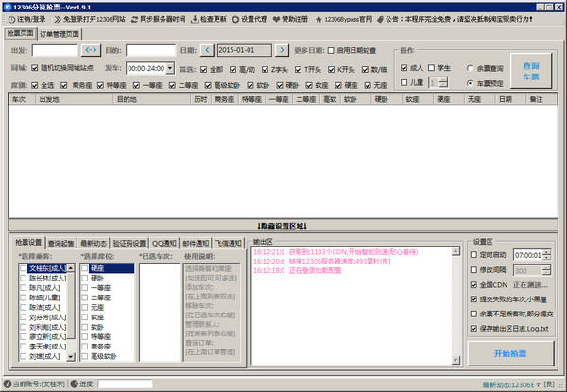The width and height of the screenshot is (567, 392).
Task: Check 硬卧 in seat selection list
Action: 85,278
